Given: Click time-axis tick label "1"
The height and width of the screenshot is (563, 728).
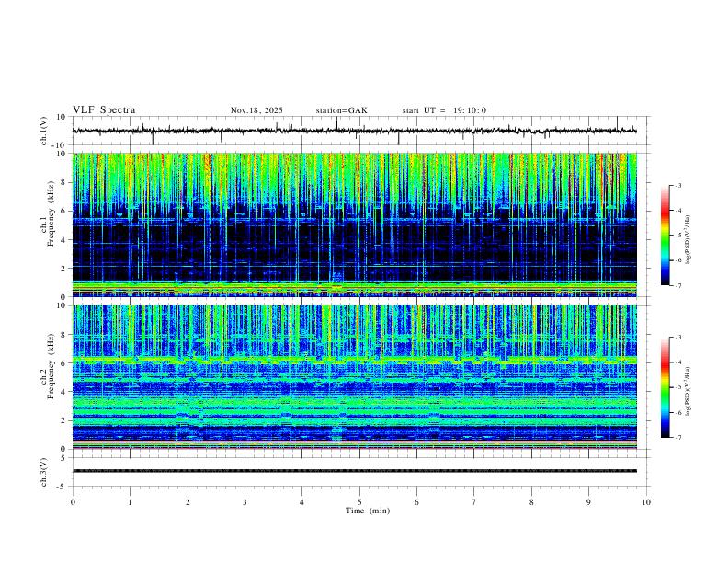Looking at the screenshot, I should (130, 502).
